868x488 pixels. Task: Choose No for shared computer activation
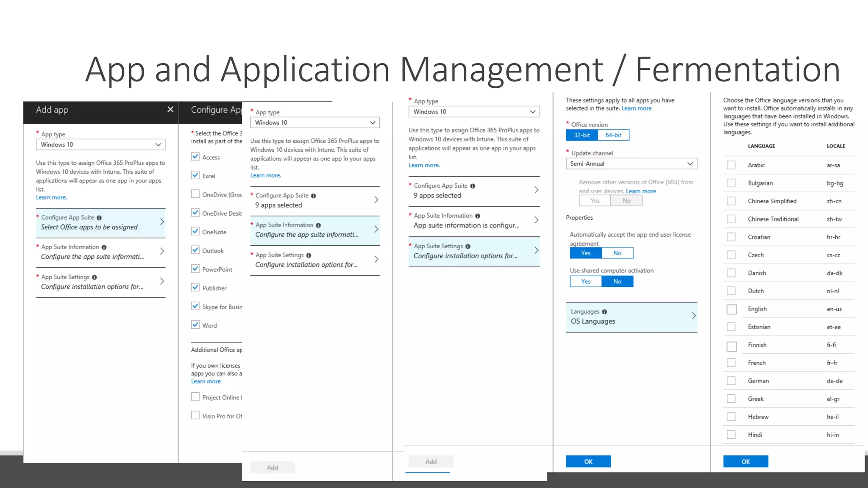(618, 281)
